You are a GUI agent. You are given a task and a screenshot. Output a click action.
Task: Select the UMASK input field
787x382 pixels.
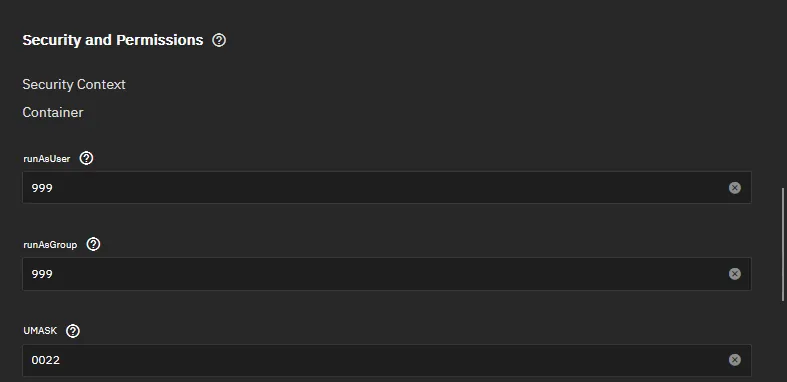(x=386, y=360)
